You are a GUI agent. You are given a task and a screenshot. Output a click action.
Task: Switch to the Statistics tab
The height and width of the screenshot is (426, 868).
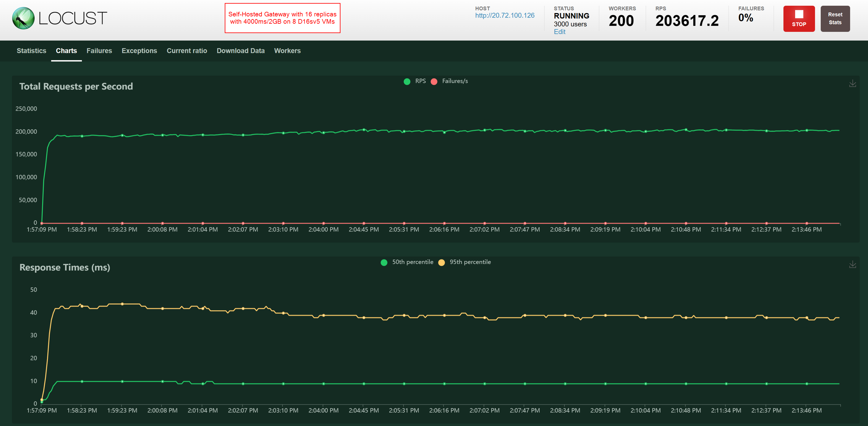[x=31, y=51]
